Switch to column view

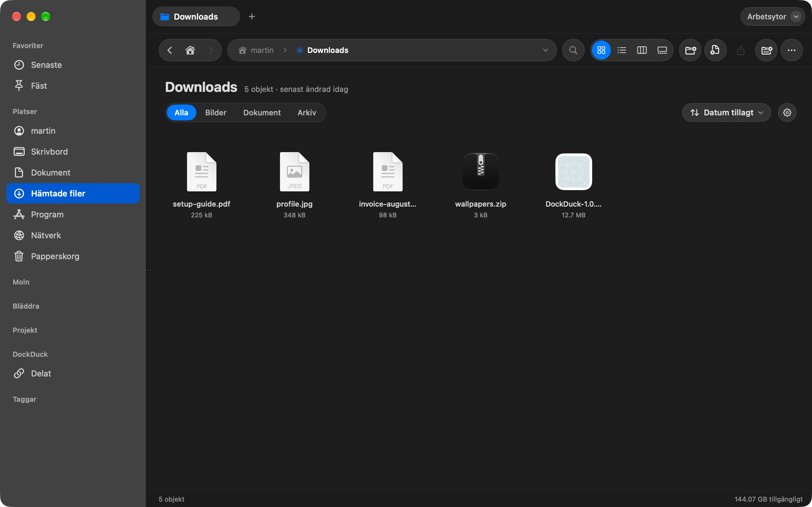642,50
